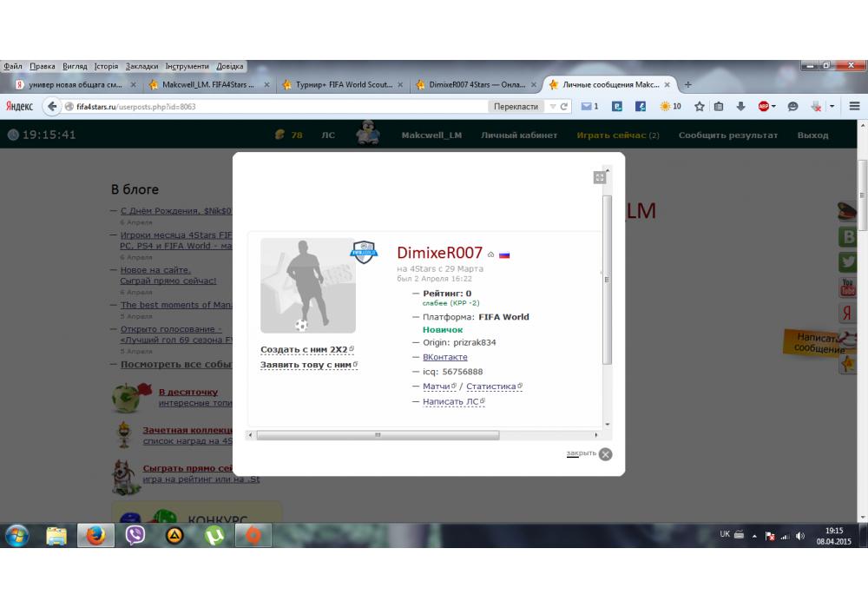Show hidden system tray icons
This screenshot has height=608, width=868.
(x=753, y=536)
